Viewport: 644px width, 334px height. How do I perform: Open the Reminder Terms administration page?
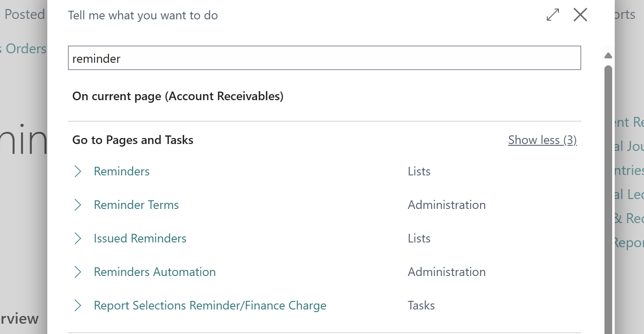point(136,205)
